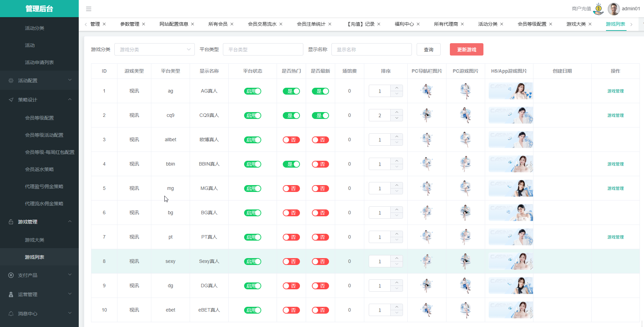
Task: Click 游戏管理 link for BBIN真人 row
Action: [x=615, y=164]
